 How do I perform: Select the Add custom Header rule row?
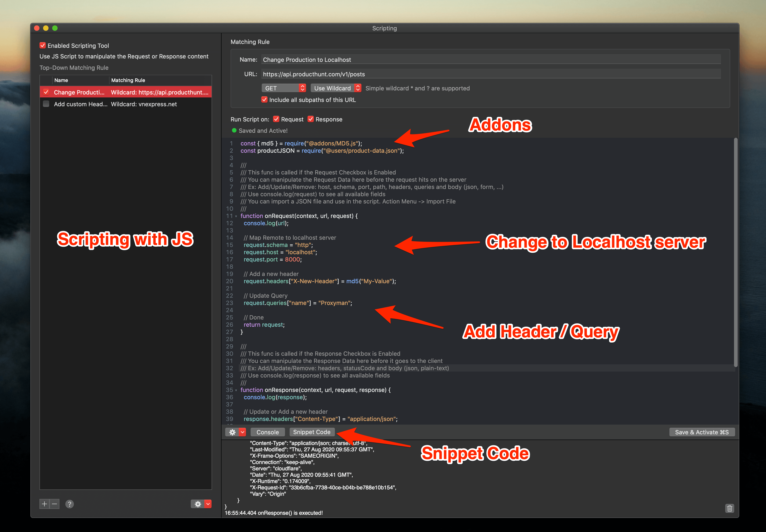point(125,104)
